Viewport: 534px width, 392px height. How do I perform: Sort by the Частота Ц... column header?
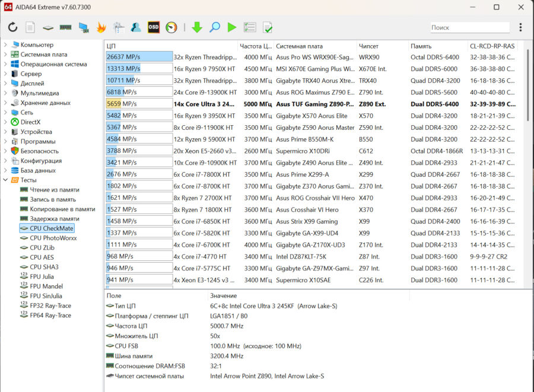tap(255, 46)
